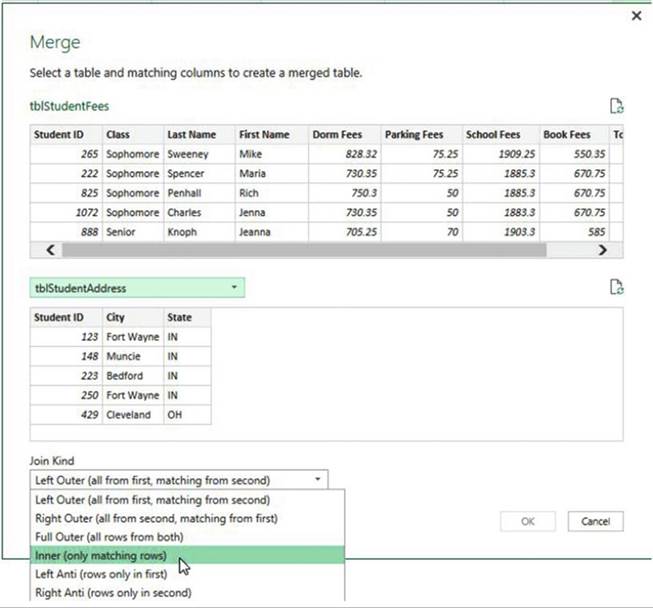
Task: Select the City column header
Action: tap(116, 318)
